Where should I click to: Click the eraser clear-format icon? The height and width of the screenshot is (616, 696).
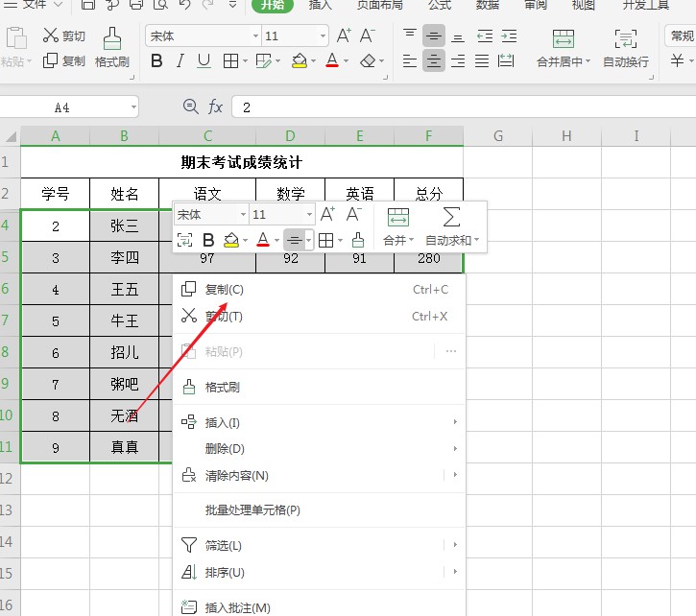click(368, 60)
